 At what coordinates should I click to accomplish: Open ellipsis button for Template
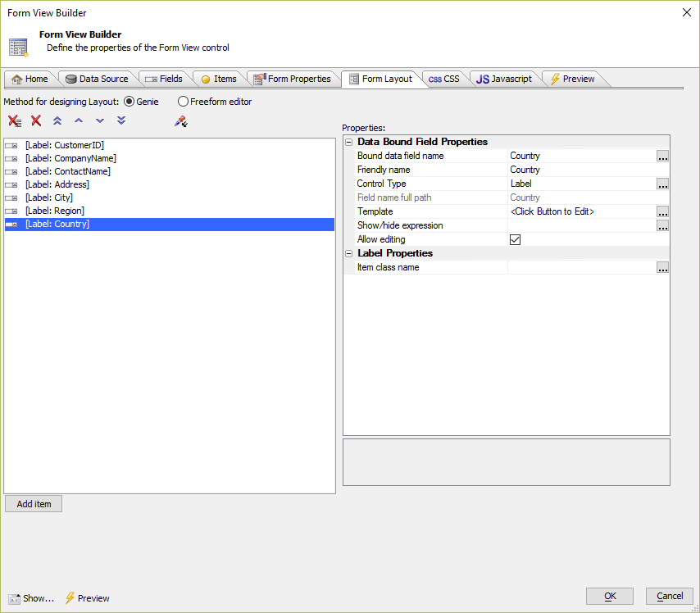[x=662, y=212]
